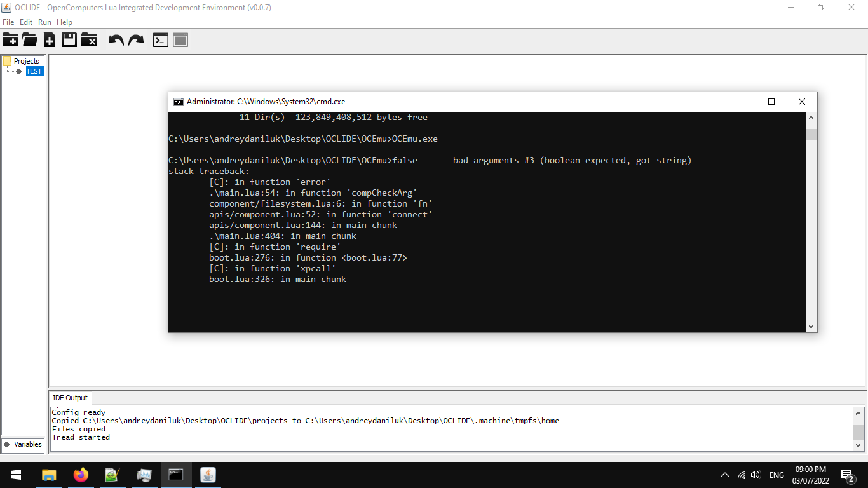Click IDE Output scroll-down arrow
The image size is (868, 488).
click(x=858, y=445)
